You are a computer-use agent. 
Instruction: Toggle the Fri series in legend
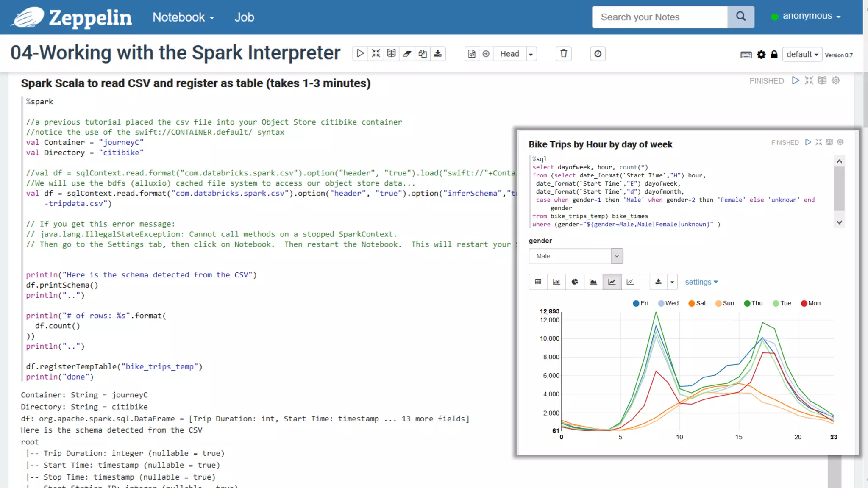coord(640,303)
